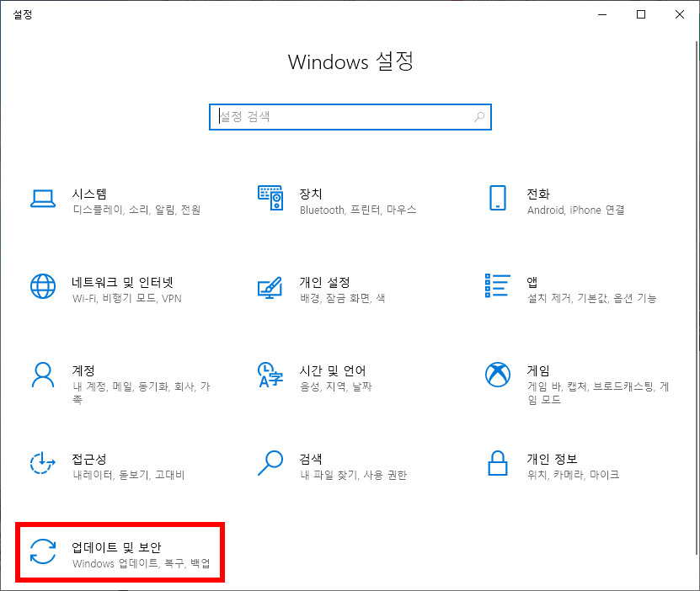700x591 pixels.
Task: Click the 업데이트 및 보안 sync arrows icon
Action: [x=43, y=551]
